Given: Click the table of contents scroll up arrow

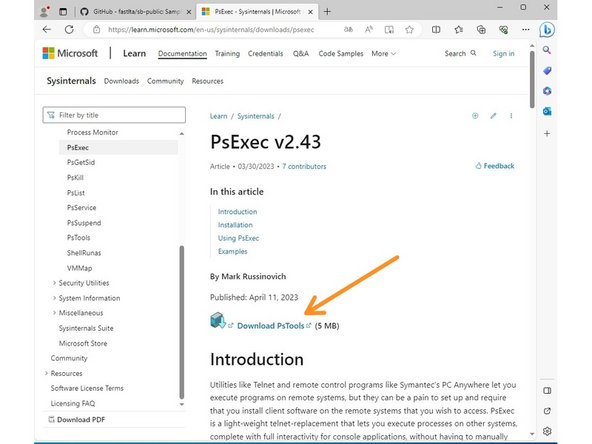Looking at the screenshot, I should click(182, 134).
